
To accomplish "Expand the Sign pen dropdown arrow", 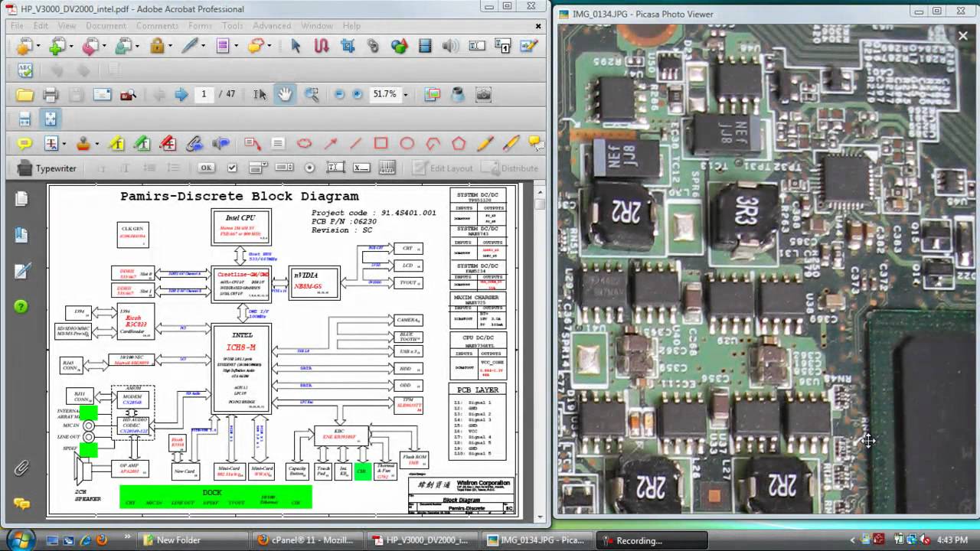I will click(204, 47).
